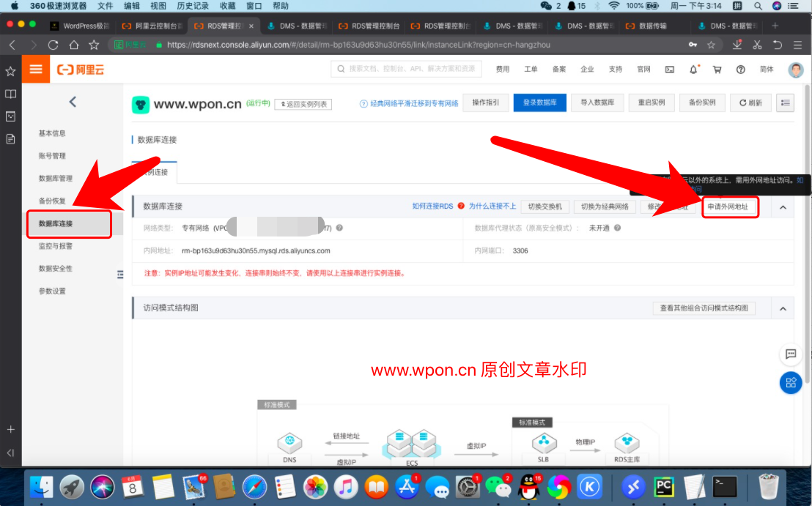Image resolution: width=812 pixels, height=506 pixels.
Task: Open 监控与报警 in the left menu
Action: click(x=56, y=246)
